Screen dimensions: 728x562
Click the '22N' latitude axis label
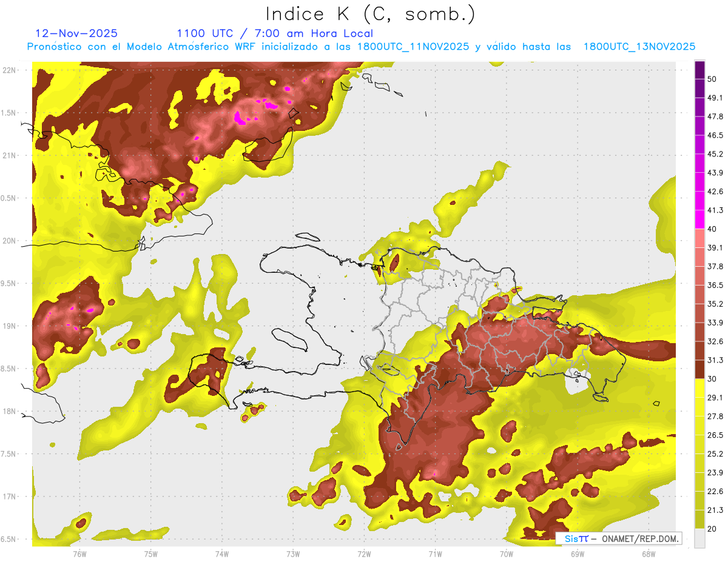(9, 70)
